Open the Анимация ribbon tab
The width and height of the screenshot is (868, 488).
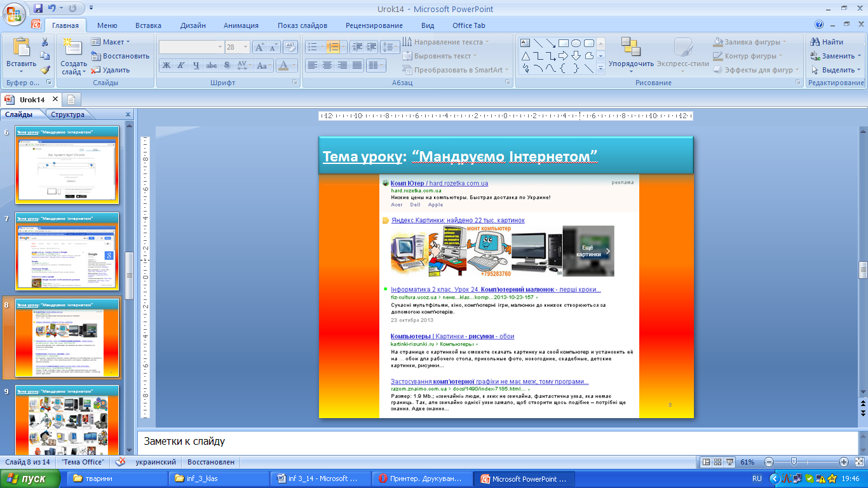pyautogui.click(x=241, y=25)
